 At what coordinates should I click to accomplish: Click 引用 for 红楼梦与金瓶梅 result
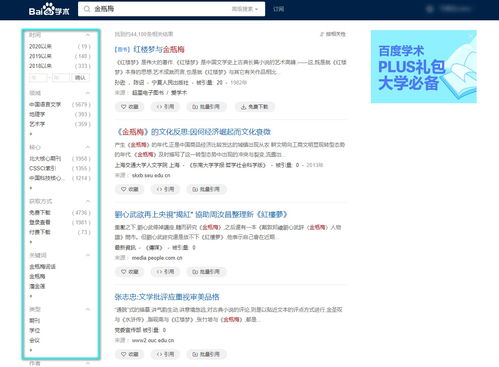(x=165, y=107)
